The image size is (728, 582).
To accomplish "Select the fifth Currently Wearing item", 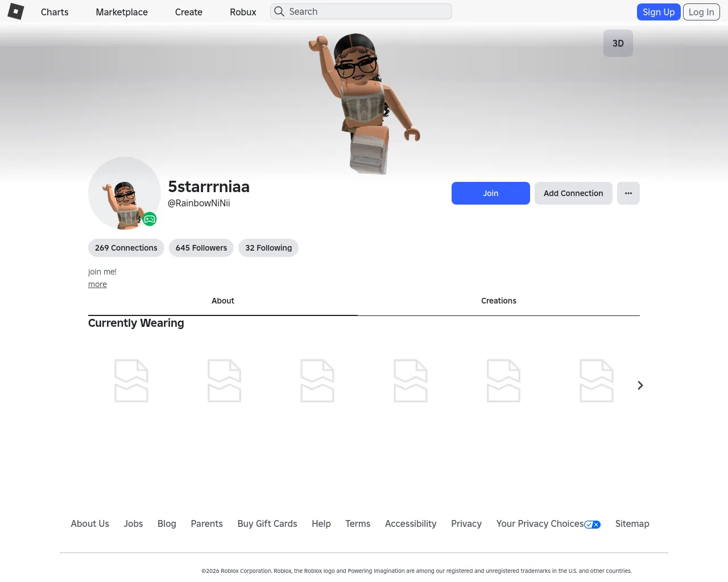I will [x=503, y=381].
